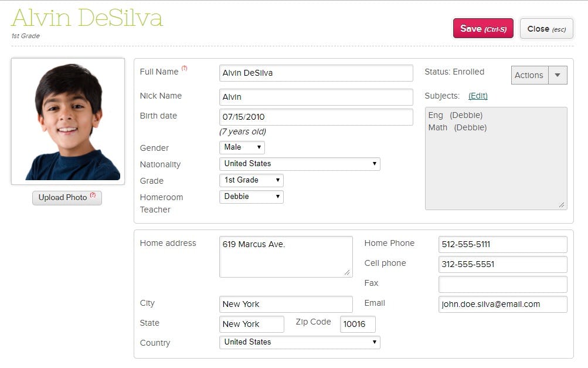Click the Actions button
Screen dimensions: 588x368
[529, 75]
